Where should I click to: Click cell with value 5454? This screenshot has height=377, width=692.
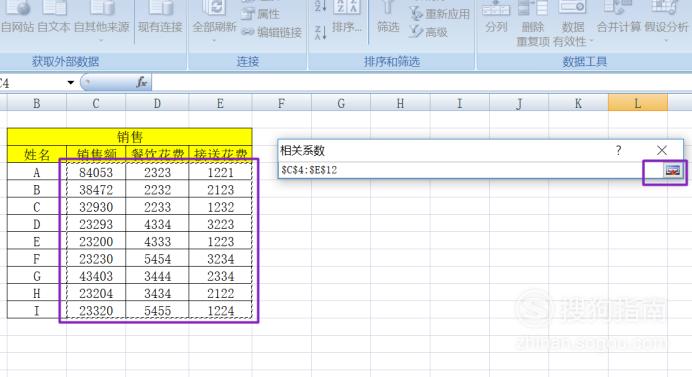pyautogui.click(x=157, y=258)
